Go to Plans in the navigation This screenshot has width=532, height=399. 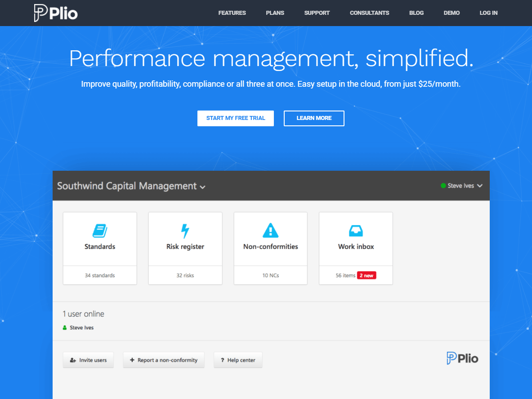point(275,13)
